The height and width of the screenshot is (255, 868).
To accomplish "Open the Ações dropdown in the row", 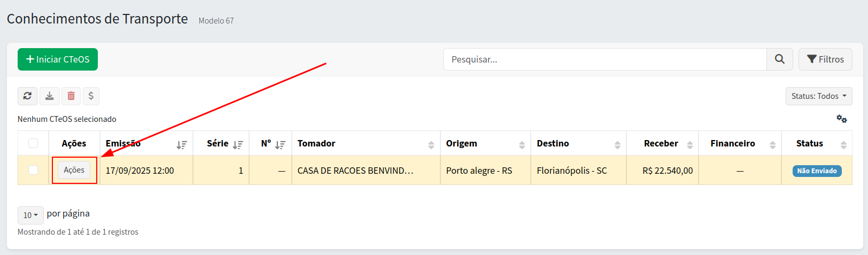I will [x=74, y=170].
